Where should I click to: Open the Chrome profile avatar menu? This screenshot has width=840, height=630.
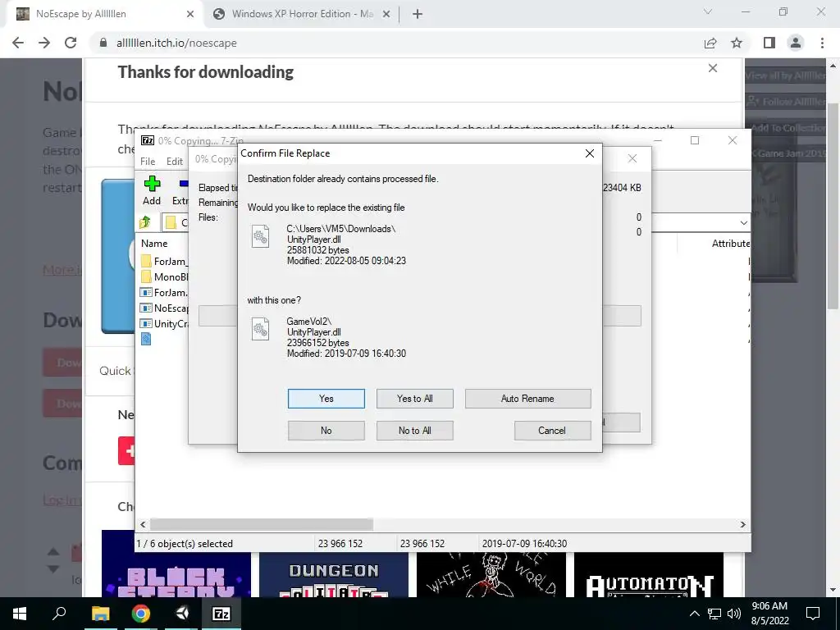(x=796, y=43)
